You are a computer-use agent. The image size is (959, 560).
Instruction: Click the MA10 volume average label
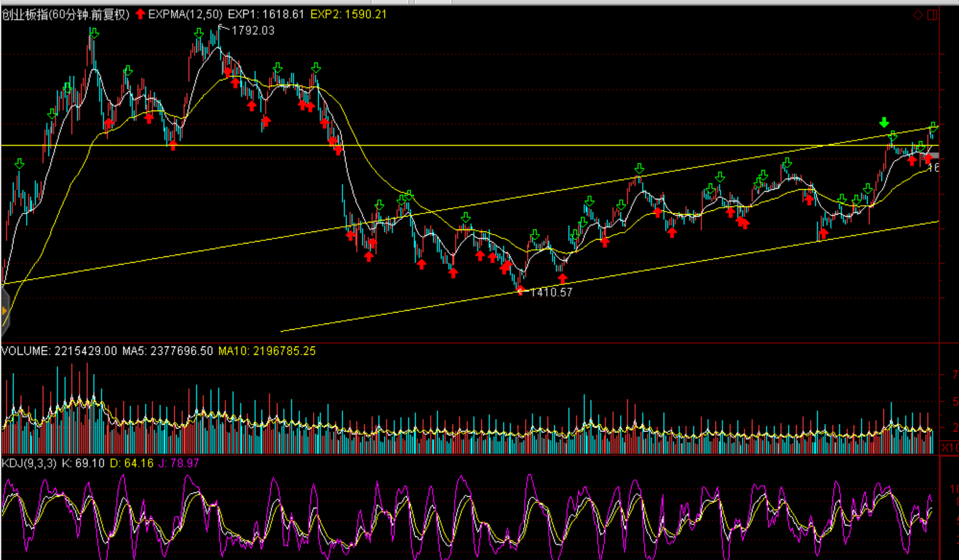pos(267,351)
